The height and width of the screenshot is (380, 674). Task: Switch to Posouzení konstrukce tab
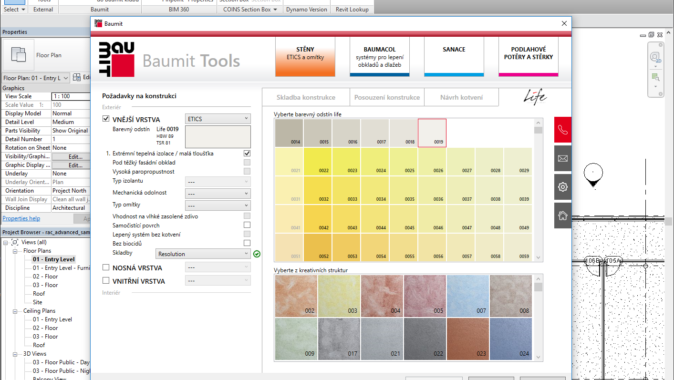(x=387, y=98)
